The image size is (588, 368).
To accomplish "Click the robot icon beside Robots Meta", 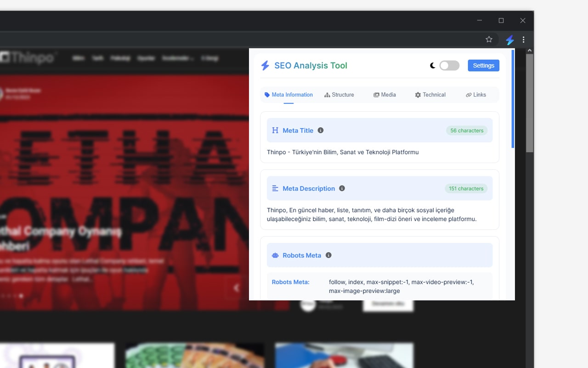I will (275, 255).
